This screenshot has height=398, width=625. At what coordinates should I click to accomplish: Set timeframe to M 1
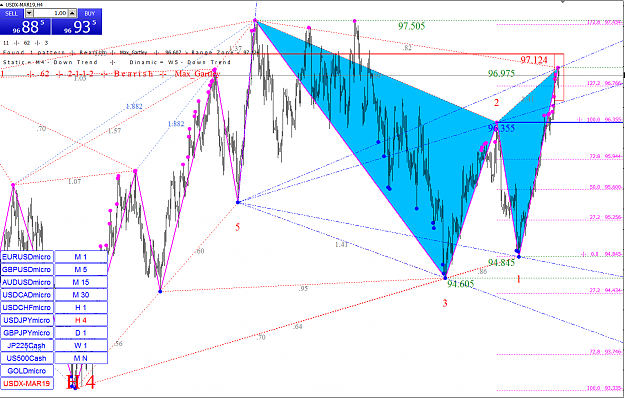coord(81,257)
